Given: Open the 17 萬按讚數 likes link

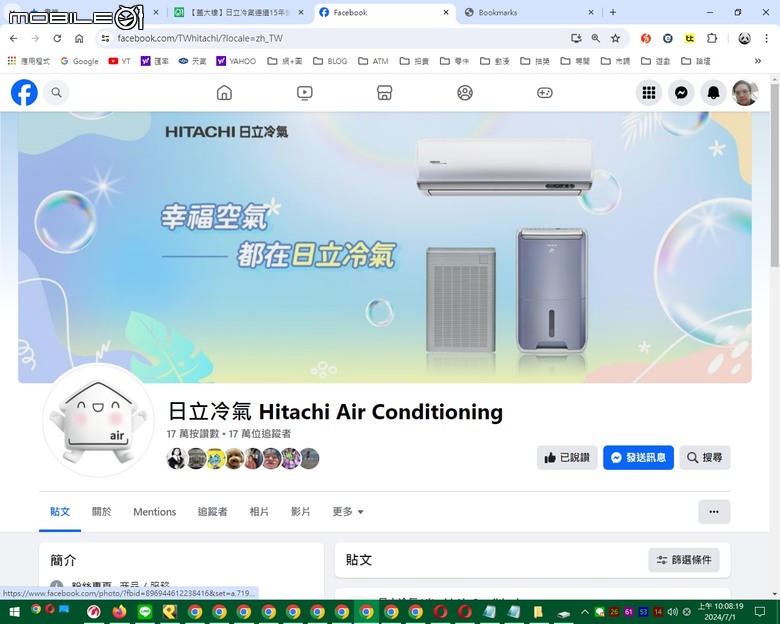Looking at the screenshot, I should (193, 434).
